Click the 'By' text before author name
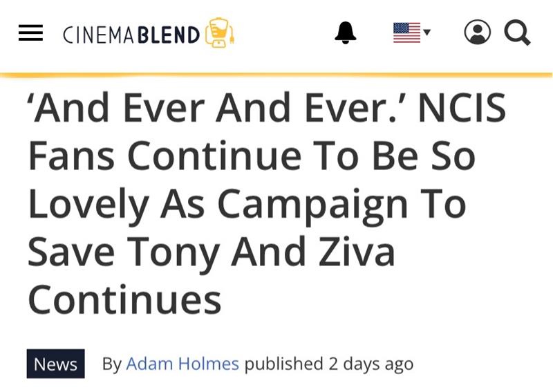This screenshot has width=553, height=392. pyautogui.click(x=111, y=364)
